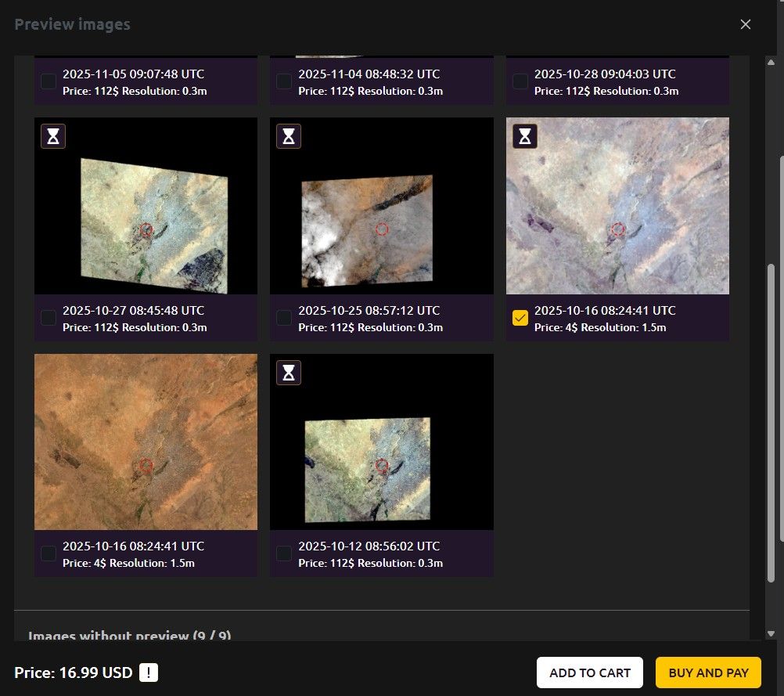Deselect the checked 2025-10-16 image

520,317
